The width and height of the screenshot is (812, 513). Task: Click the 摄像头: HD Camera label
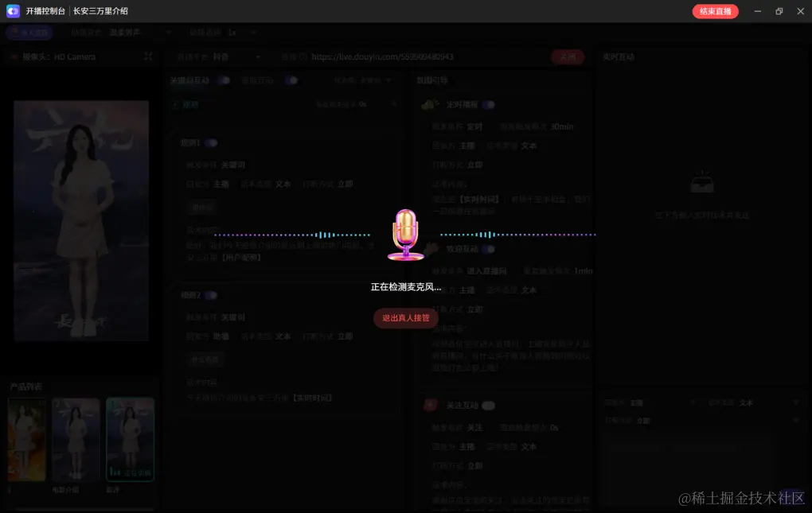point(59,56)
